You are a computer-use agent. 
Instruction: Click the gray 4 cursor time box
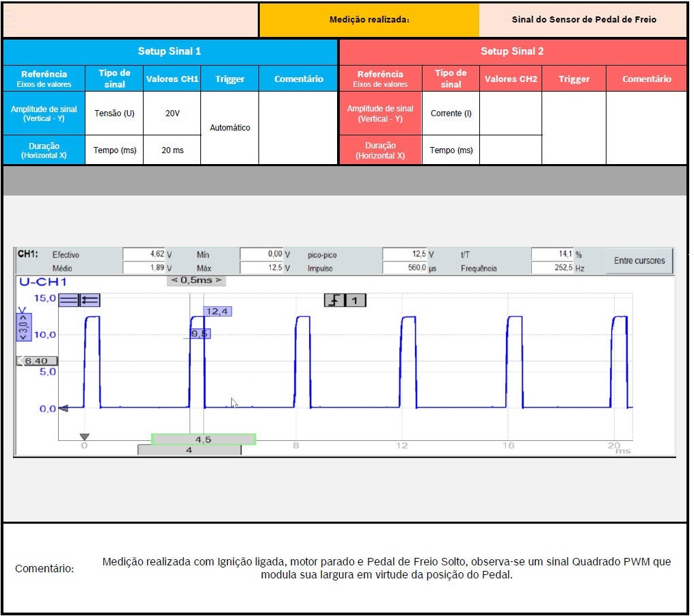(x=189, y=450)
